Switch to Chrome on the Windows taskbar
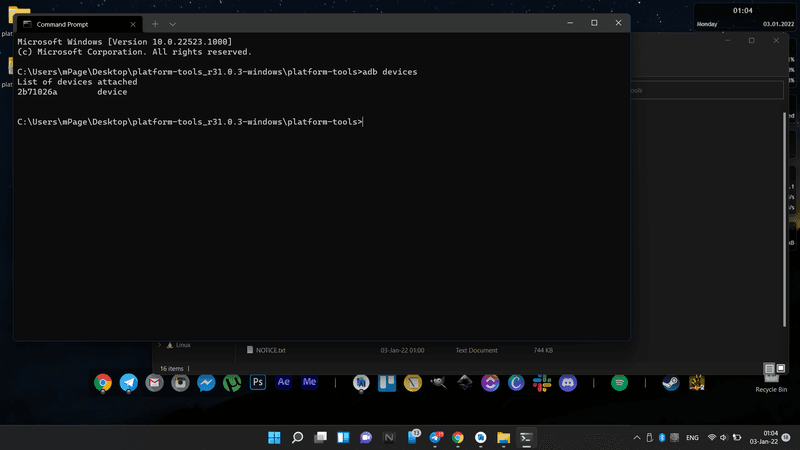Viewport: 800px width, 450px height. 458,438
